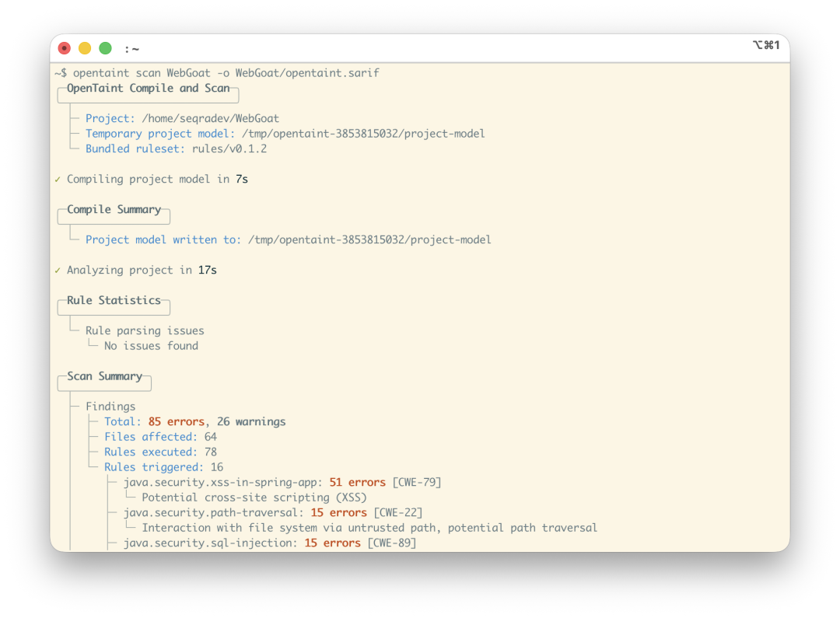Click the Bundled ruleset rules/v0.1.2 text

point(176,149)
